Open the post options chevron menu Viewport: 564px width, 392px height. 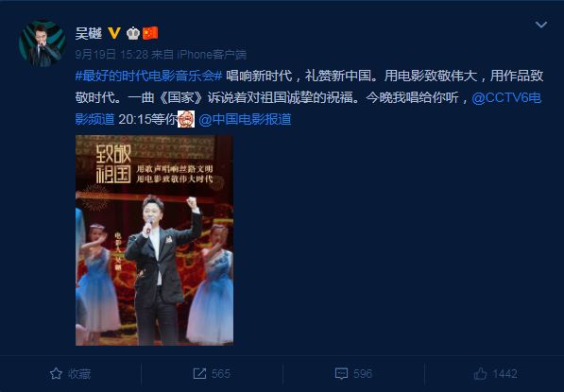click(541, 25)
